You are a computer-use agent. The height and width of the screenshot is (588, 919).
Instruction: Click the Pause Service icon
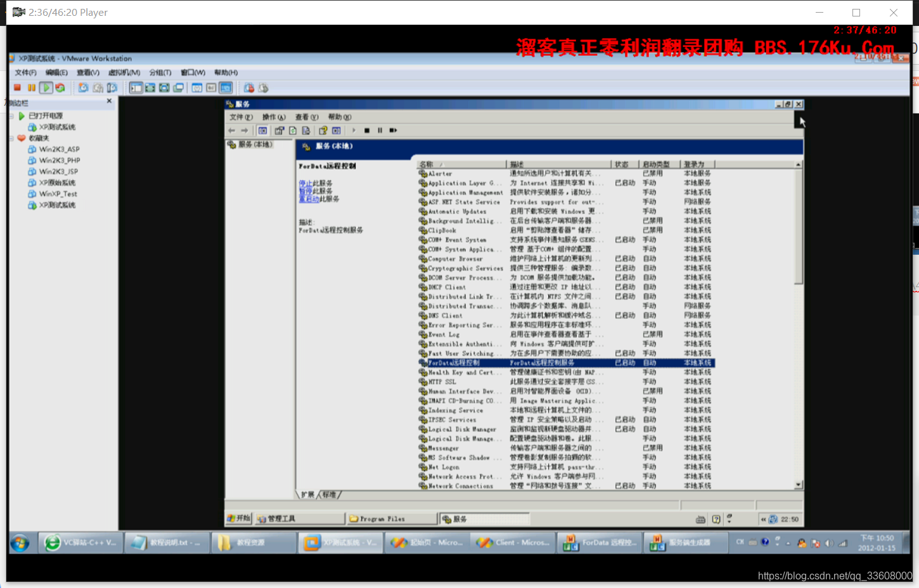click(x=380, y=131)
